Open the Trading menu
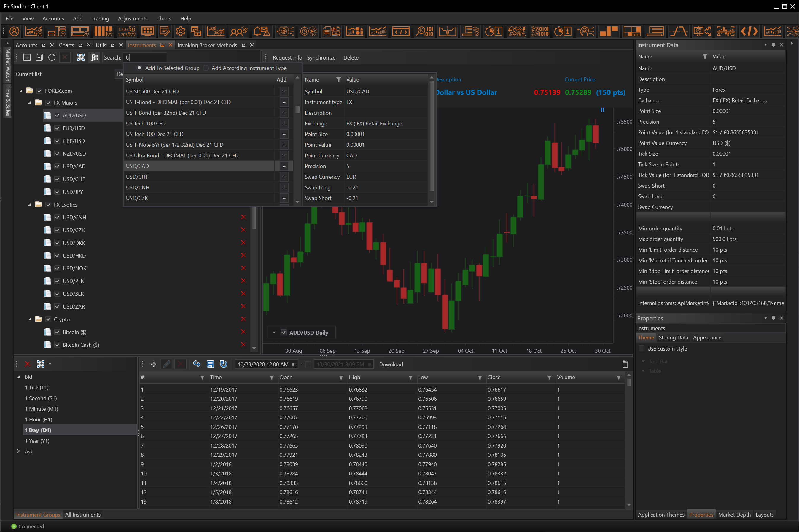 [x=100, y=18]
